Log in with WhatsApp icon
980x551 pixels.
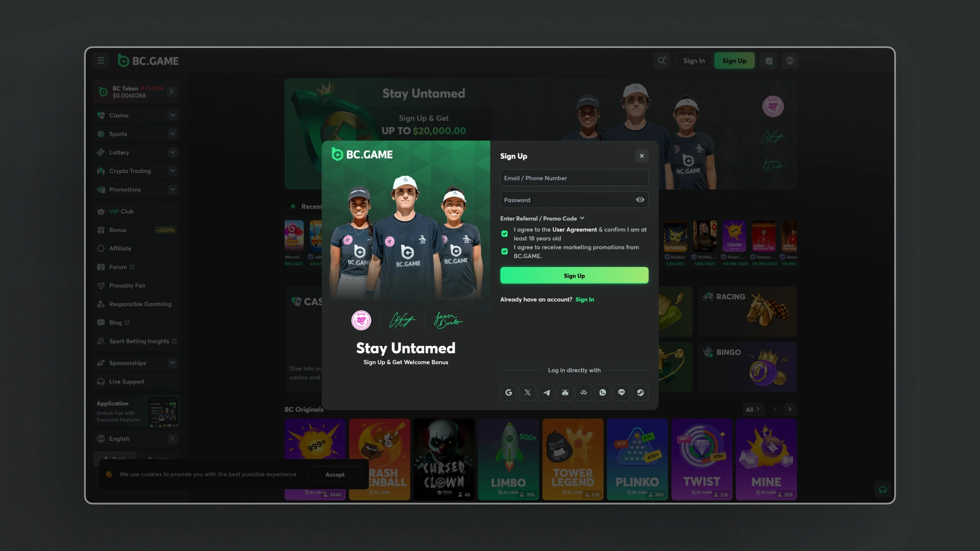coord(603,392)
